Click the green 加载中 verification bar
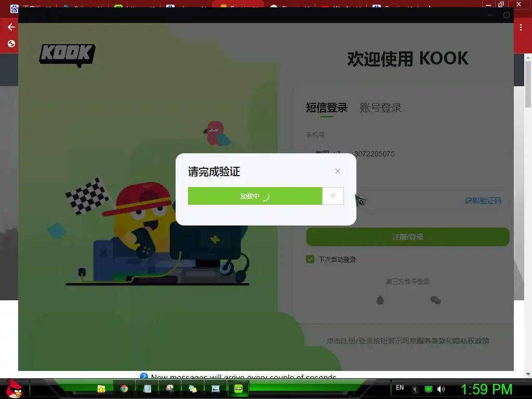 tap(255, 196)
